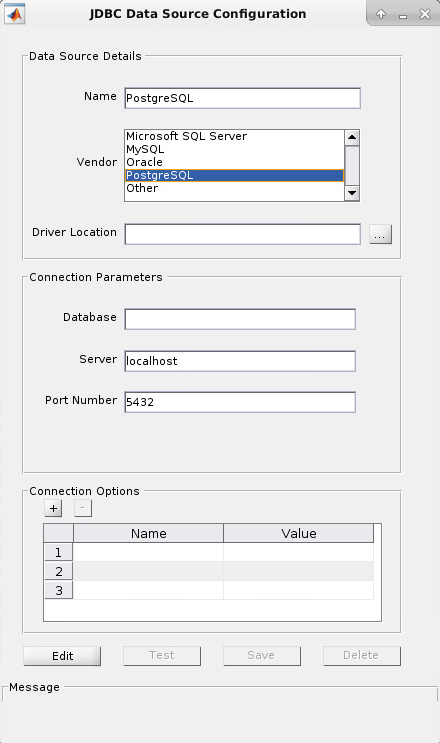
Task: Click the Value column header
Action: pyautogui.click(x=298, y=534)
